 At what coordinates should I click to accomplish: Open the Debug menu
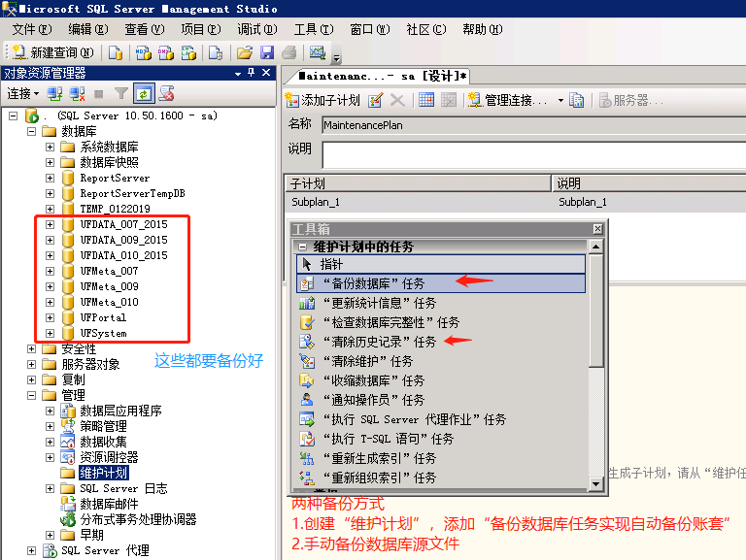(256, 29)
